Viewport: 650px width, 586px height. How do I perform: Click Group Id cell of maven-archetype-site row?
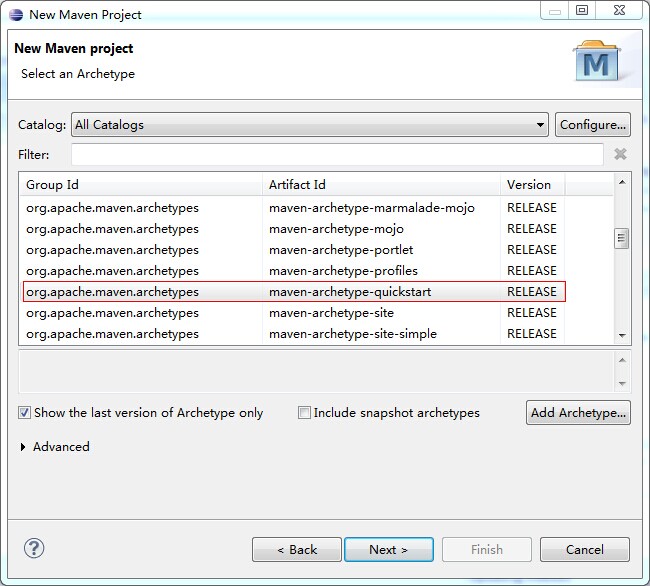112,313
